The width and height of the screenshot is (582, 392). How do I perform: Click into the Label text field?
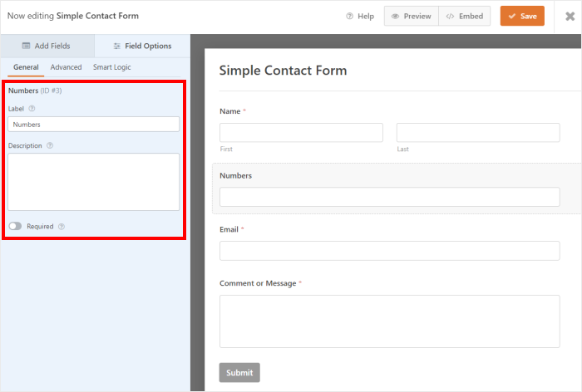(93, 124)
